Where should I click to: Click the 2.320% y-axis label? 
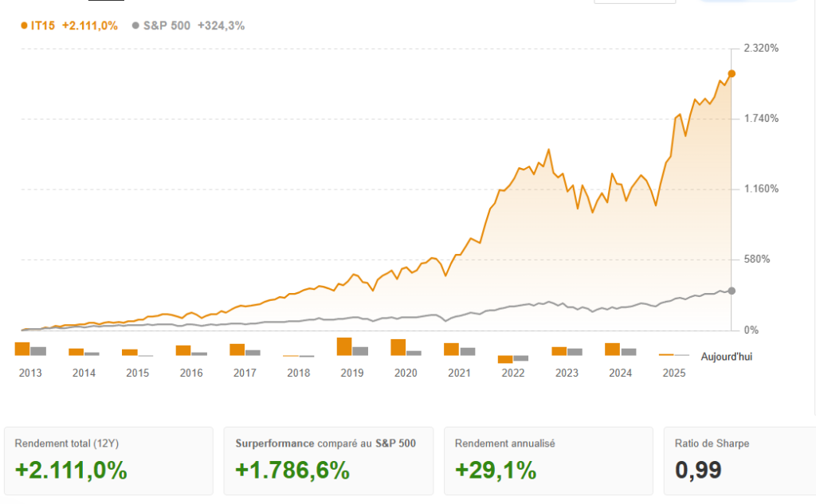(760, 49)
